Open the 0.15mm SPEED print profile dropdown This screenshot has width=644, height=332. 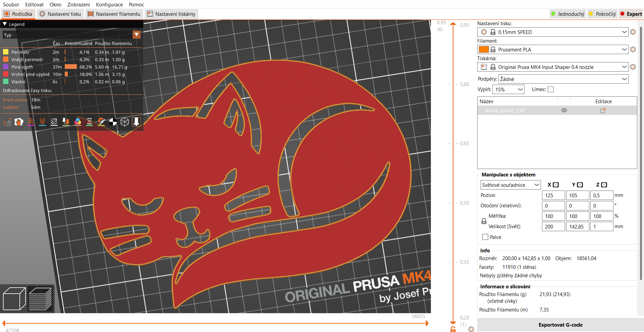coord(552,32)
